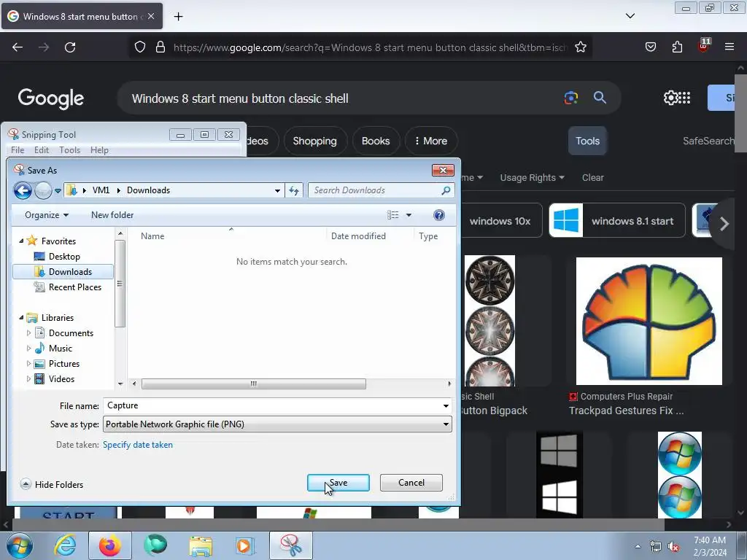Click the Save button
Screen dimensions: 747x560
(338, 483)
